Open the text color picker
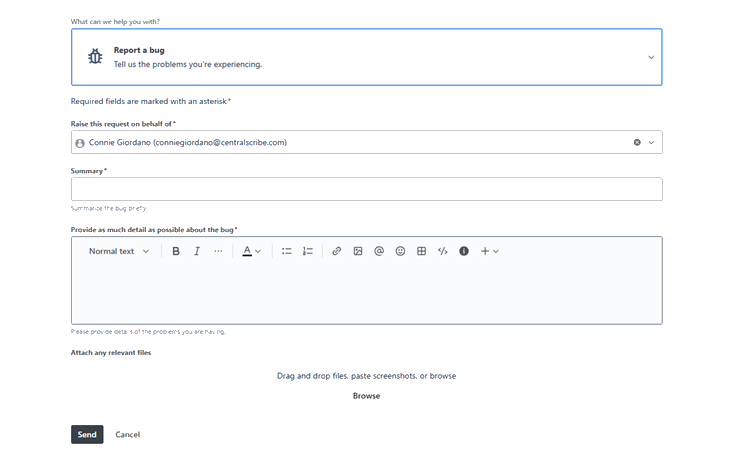740x460 pixels. coord(251,251)
